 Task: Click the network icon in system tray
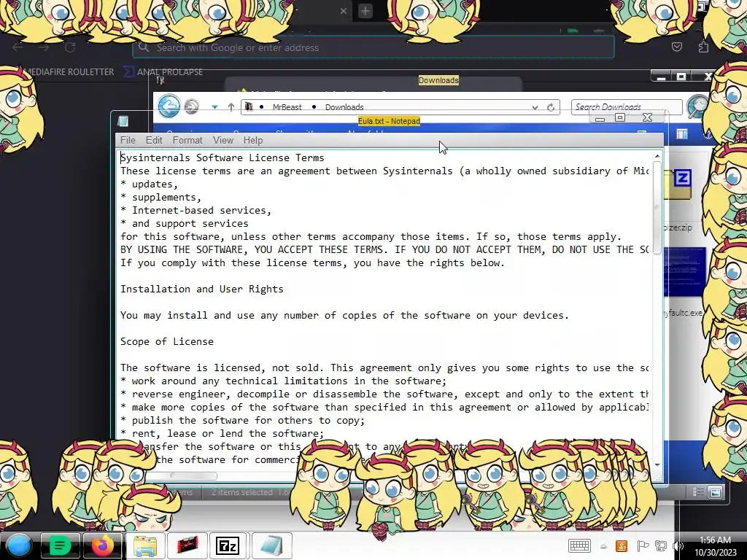tap(660, 546)
